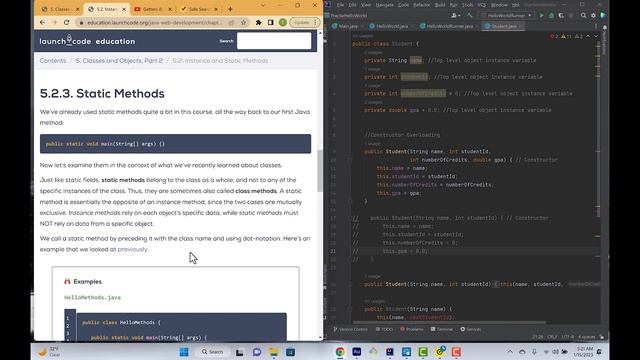
Task: Open Google Chrome from the taskbar
Action: (340, 352)
